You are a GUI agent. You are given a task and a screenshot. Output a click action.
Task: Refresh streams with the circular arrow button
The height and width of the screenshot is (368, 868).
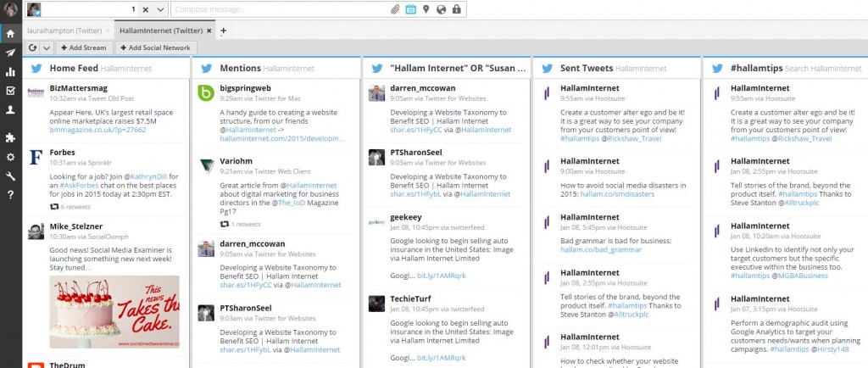point(33,47)
